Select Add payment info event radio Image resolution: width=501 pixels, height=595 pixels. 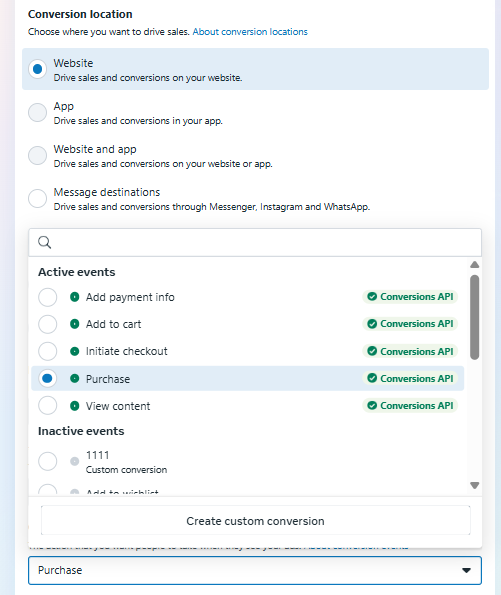(x=47, y=297)
